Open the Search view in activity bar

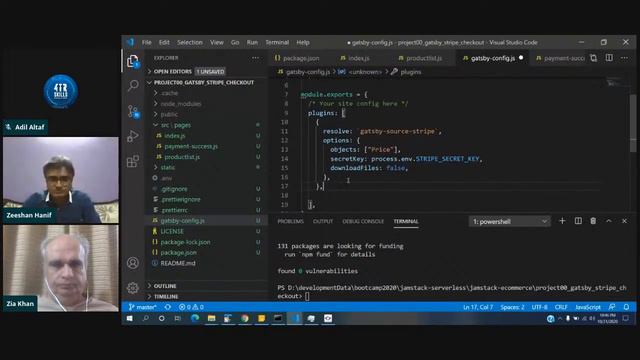133,86
